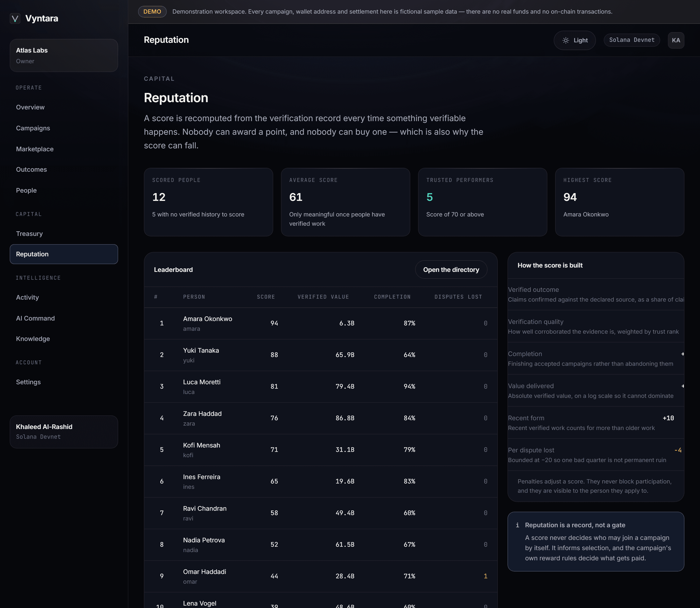Click Luca Moretti's 94% completion

pos(409,386)
